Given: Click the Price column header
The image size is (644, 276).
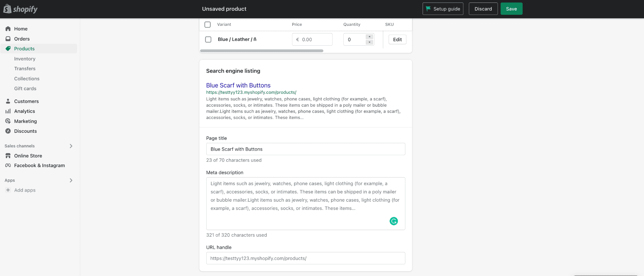Looking at the screenshot, I should coord(297,24).
